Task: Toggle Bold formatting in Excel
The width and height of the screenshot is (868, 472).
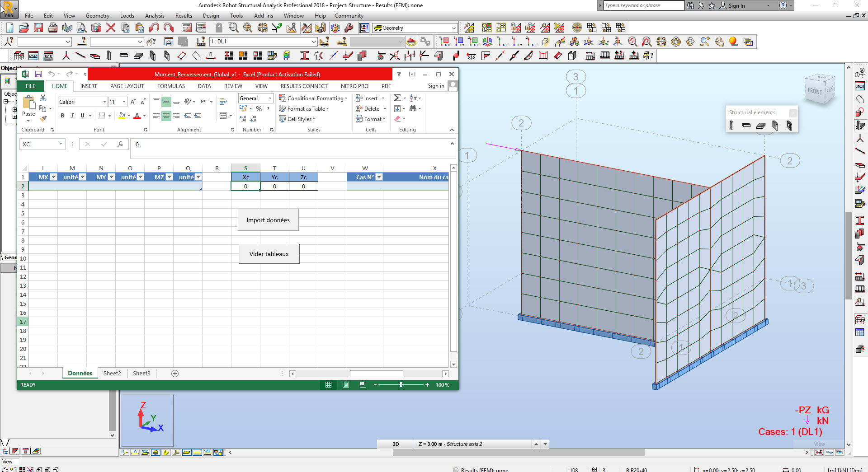Action: pos(62,116)
